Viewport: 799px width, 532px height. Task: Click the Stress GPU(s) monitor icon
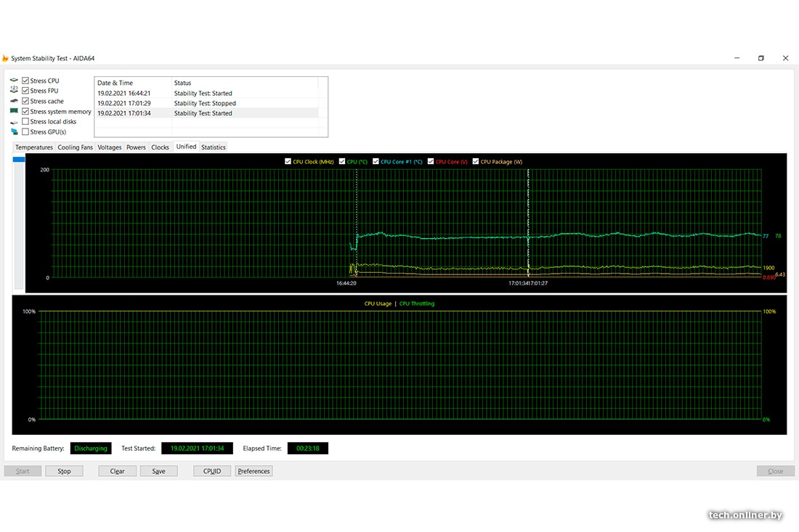click(14, 132)
